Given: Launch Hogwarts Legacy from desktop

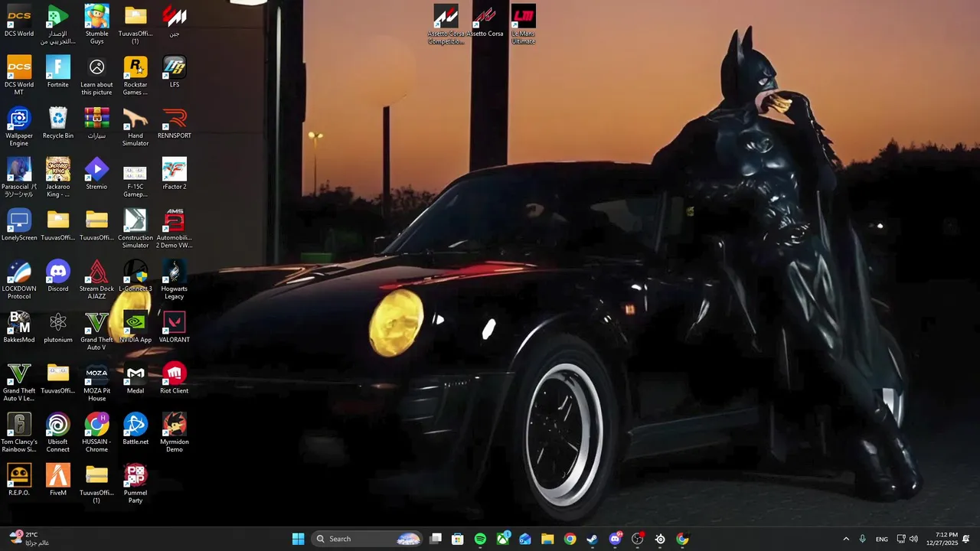Looking at the screenshot, I should click(175, 279).
